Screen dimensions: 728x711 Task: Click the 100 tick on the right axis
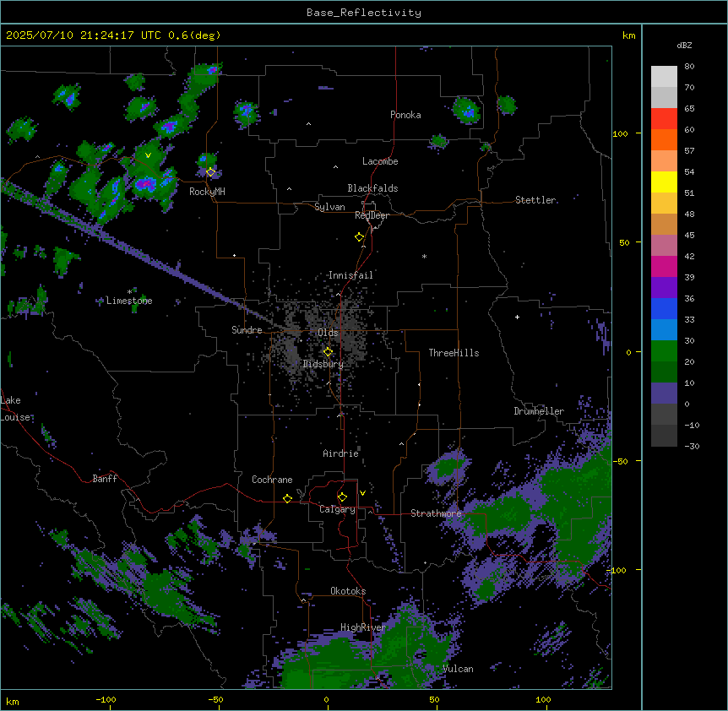point(620,133)
